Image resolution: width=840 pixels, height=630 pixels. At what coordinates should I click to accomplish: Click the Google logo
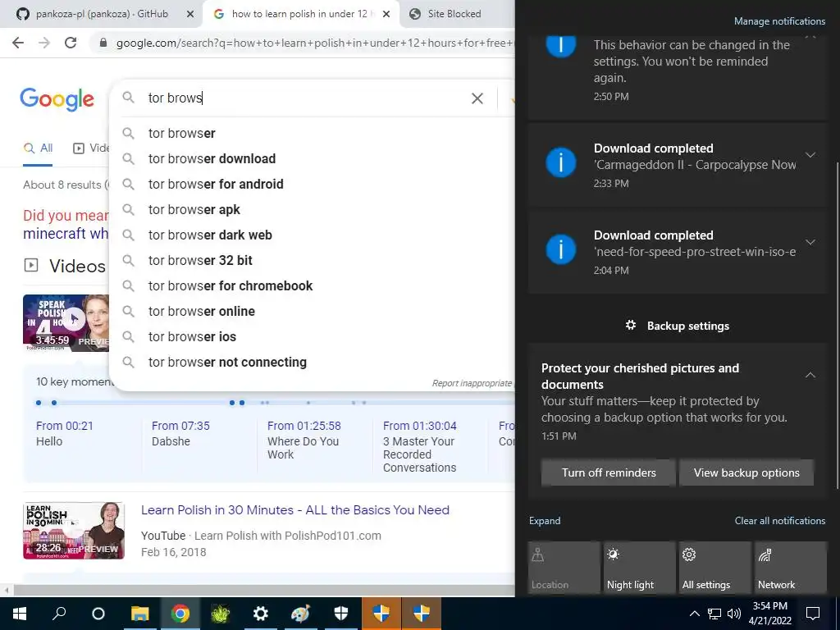pos(57,98)
